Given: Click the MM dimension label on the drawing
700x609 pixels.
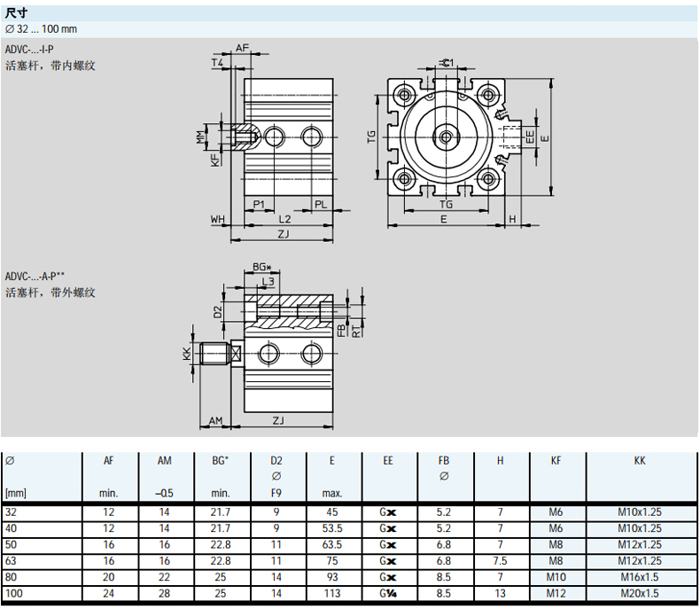Looking at the screenshot, I should [200, 137].
